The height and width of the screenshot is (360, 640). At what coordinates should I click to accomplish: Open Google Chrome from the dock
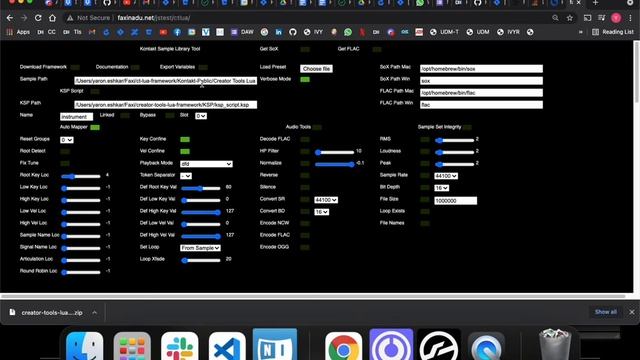click(x=343, y=347)
